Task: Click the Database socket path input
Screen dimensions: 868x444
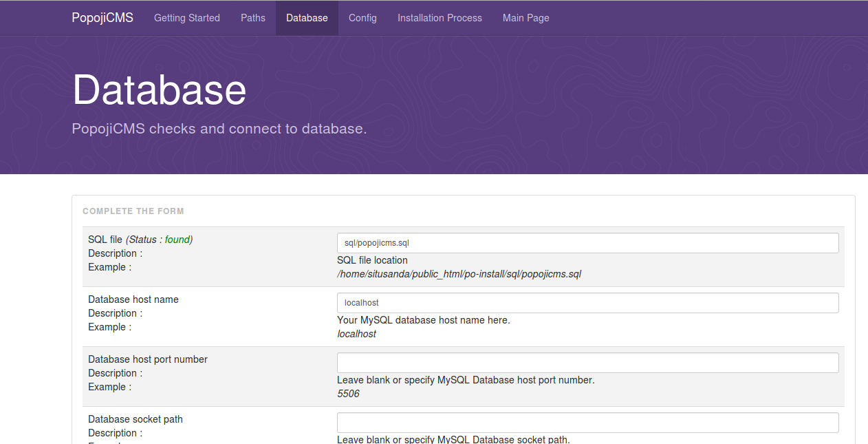Action: click(587, 422)
